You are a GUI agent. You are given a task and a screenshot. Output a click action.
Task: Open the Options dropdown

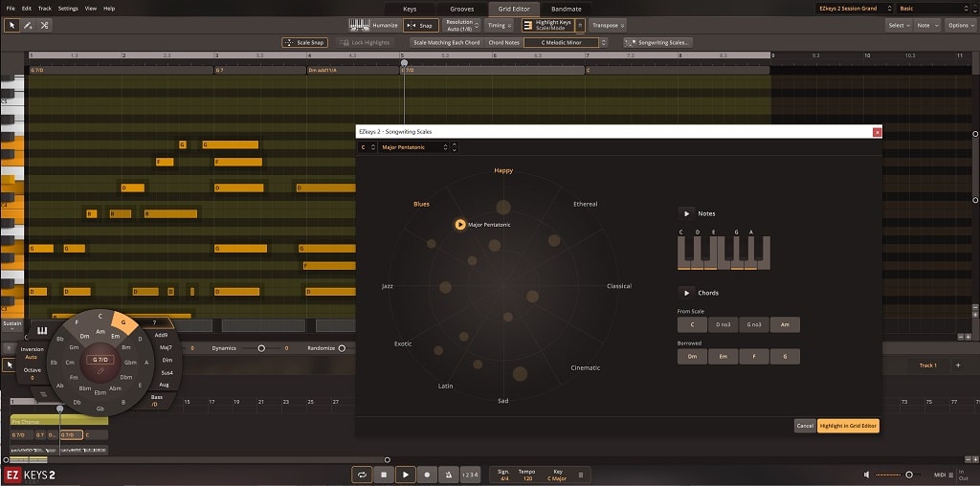point(960,26)
